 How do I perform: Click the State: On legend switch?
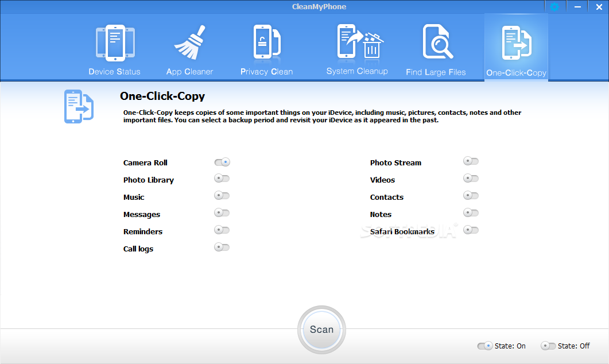point(484,346)
